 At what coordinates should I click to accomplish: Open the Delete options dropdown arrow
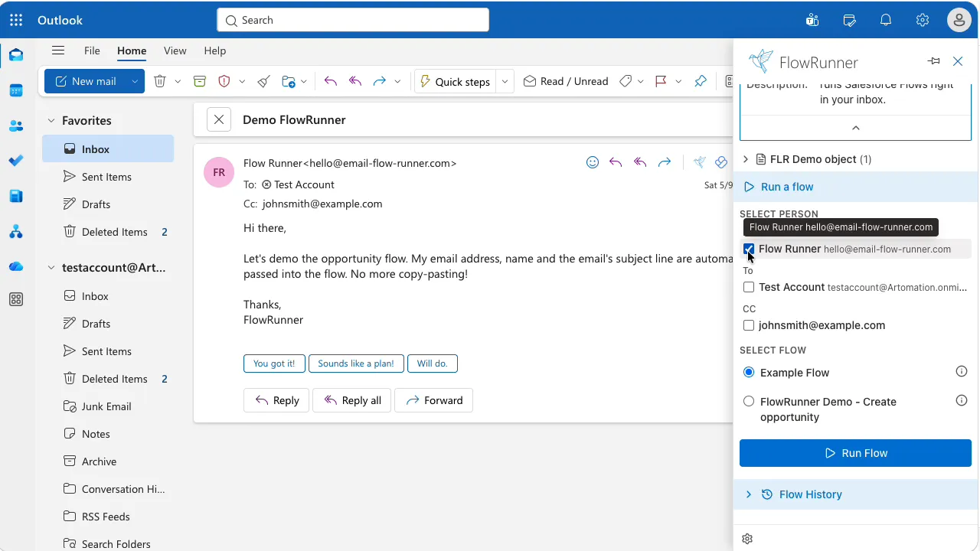coord(178,81)
